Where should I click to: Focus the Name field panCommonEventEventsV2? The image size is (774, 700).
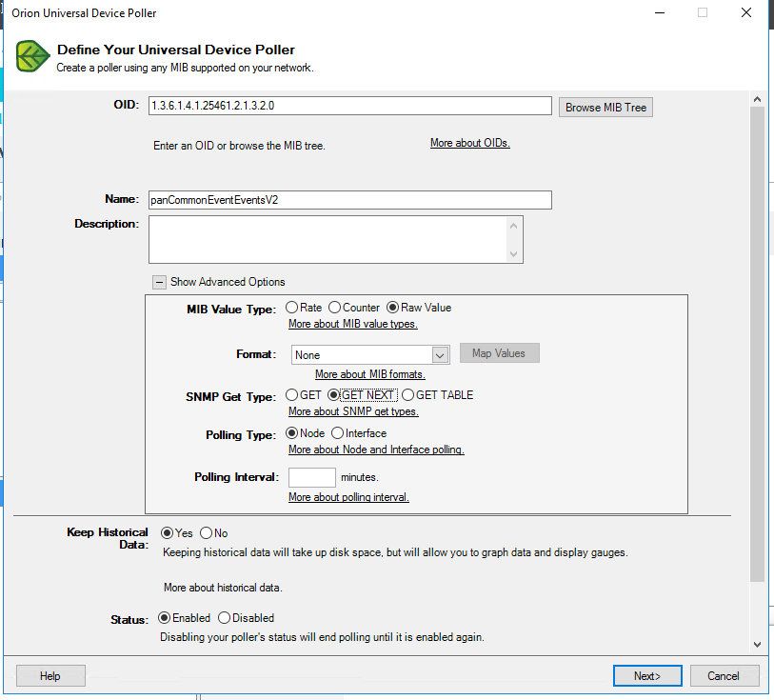pyautogui.click(x=350, y=200)
